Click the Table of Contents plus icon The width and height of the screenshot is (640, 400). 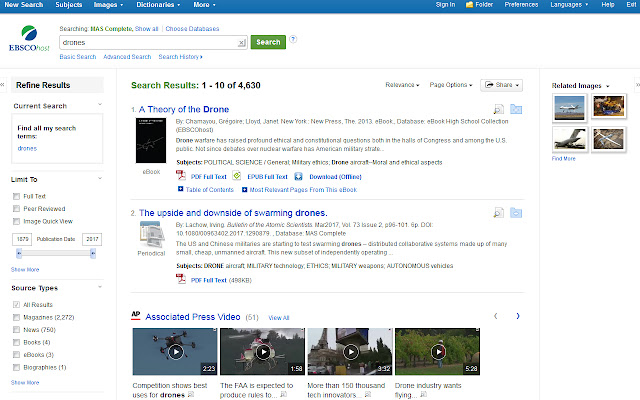coord(180,189)
